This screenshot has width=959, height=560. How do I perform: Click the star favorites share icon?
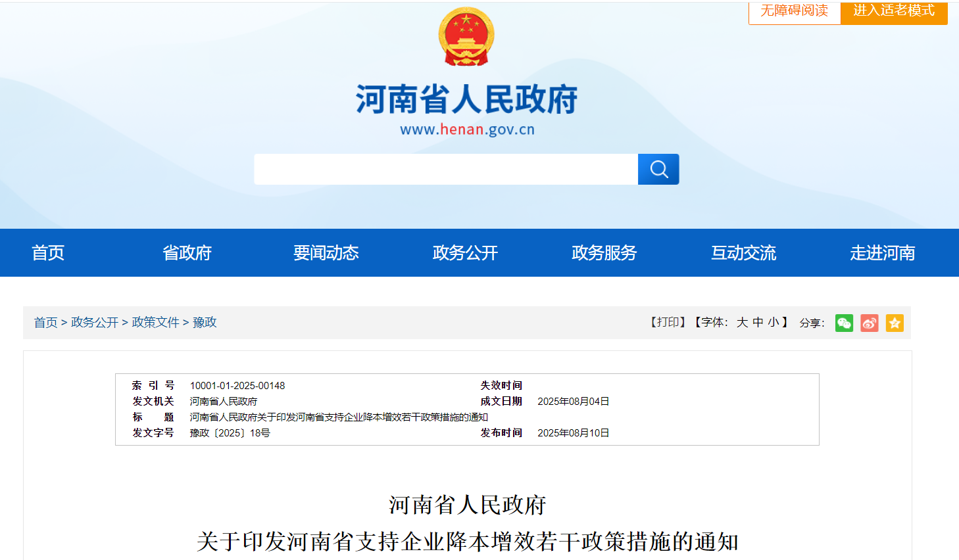(895, 323)
